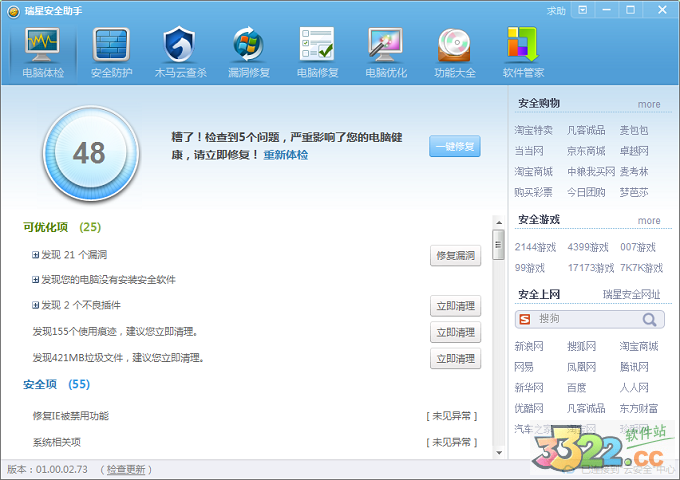
Task: Click the 求助 help link
Action: click(x=556, y=11)
